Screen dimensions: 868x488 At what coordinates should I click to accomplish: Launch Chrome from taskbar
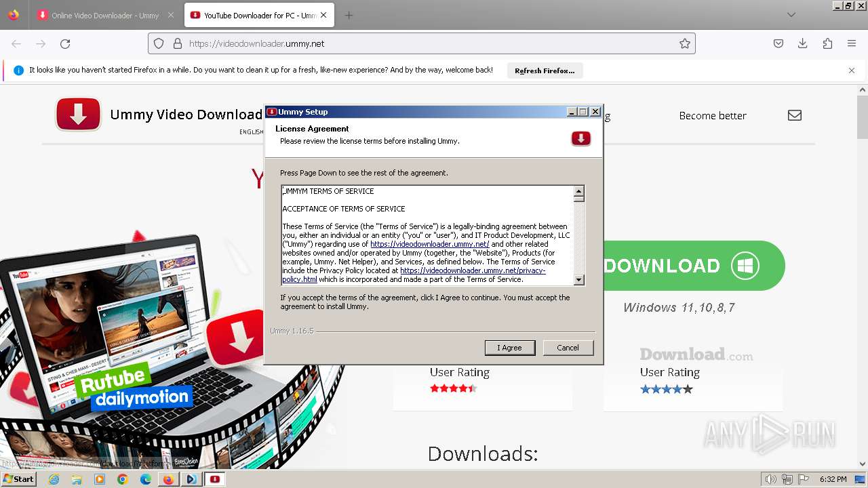[123, 479]
